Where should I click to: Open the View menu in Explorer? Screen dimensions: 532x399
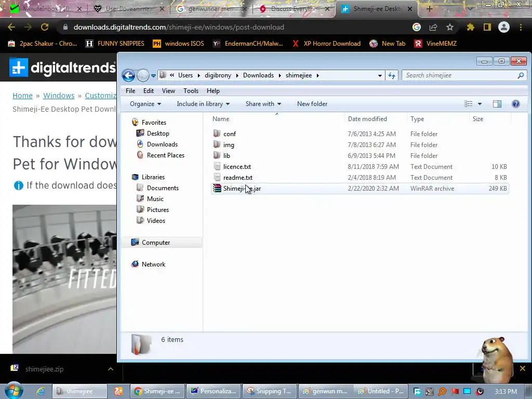168,90
